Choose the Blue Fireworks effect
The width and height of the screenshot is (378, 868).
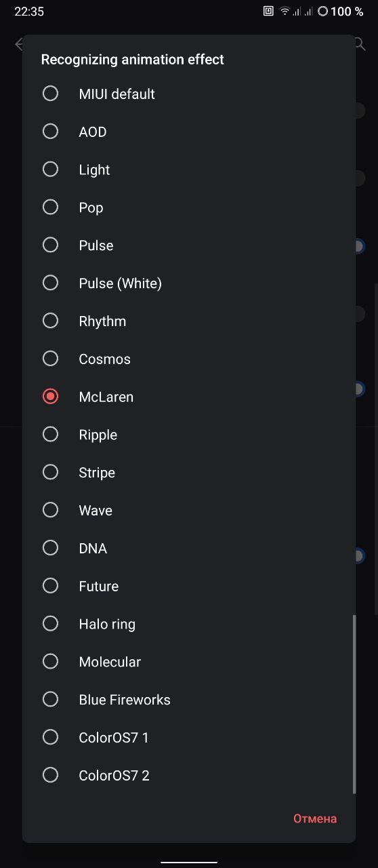coord(189,700)
